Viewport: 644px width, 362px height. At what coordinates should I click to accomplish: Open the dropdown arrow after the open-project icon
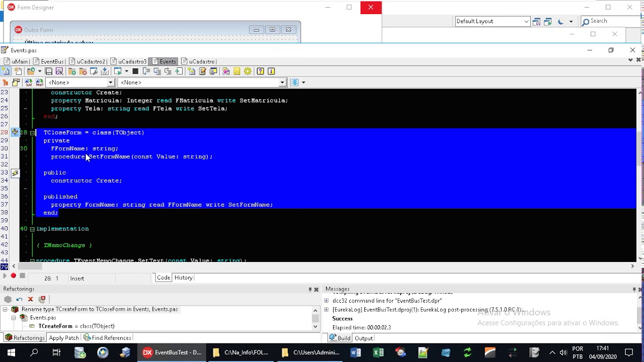point(39,71)
